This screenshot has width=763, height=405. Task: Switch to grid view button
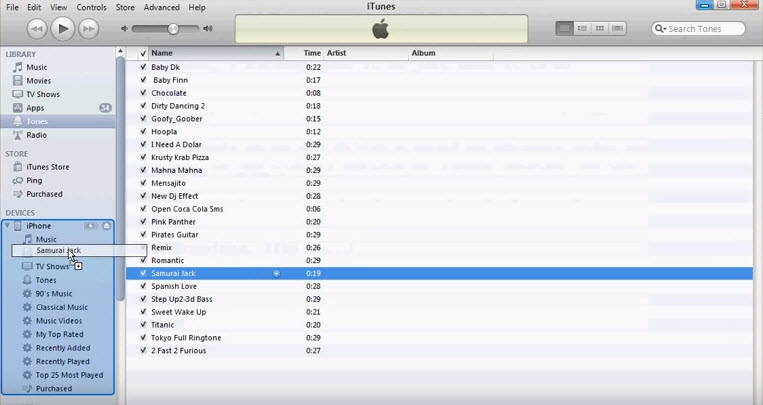click(600, 28)
